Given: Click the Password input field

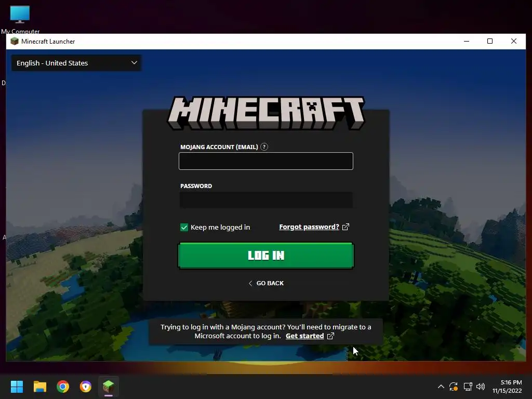Looking at the screenshot, I should 265,200.
